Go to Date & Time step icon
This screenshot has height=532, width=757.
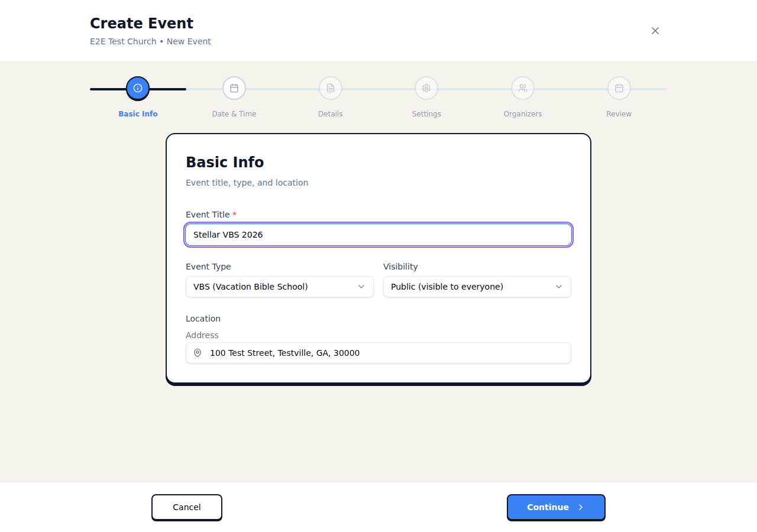234,88
